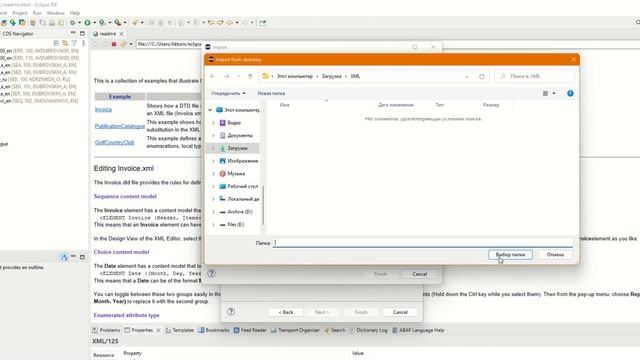Collapse the Этот компьютер tree node
This screenshot has width=640, height=360.
[x=210, y=110]
